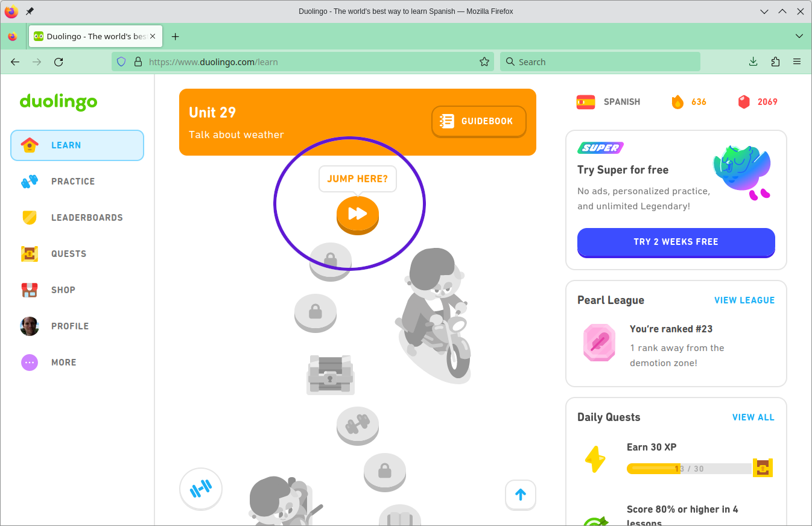This screenshot has width=812, height=526.
Task: Open Firefox hamburger application menu
Action: [x=797, y=62]
